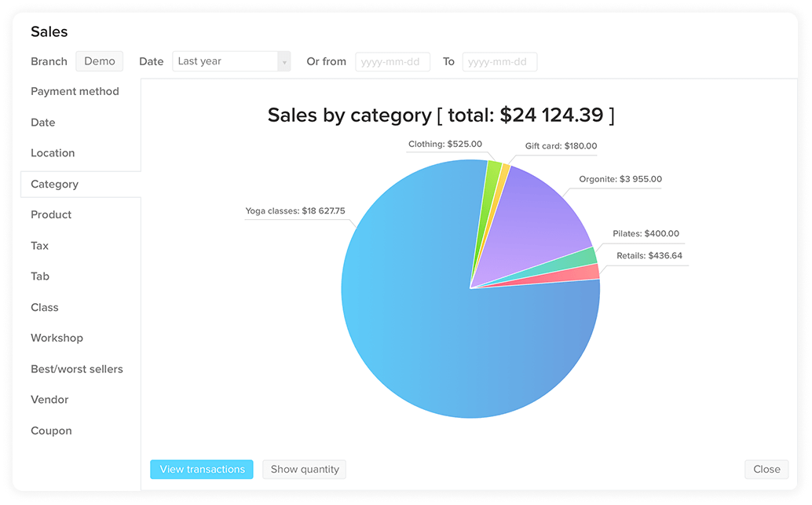View Best/worst sellers report

pyautogui.click(x=77, y=368)
